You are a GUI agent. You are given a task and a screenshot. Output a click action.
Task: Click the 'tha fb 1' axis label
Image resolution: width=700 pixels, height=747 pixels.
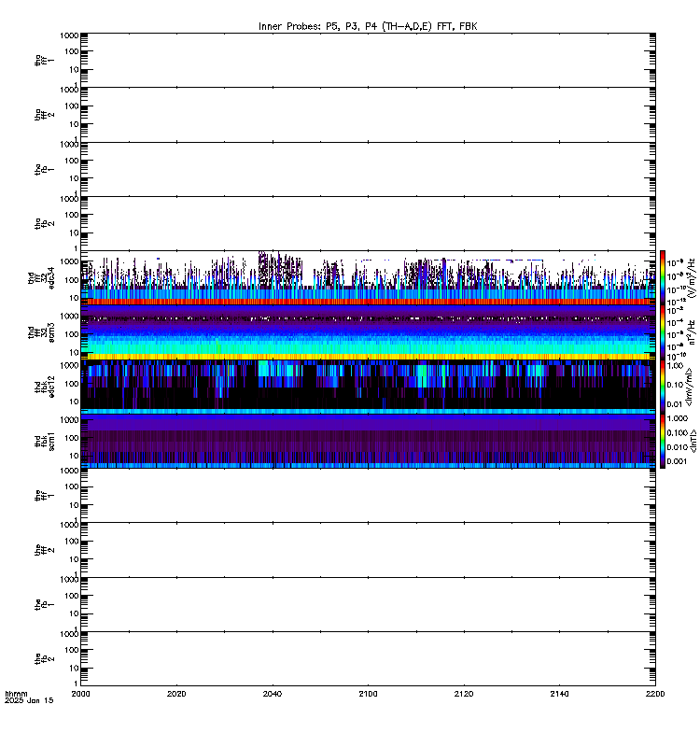coord(44,169)
